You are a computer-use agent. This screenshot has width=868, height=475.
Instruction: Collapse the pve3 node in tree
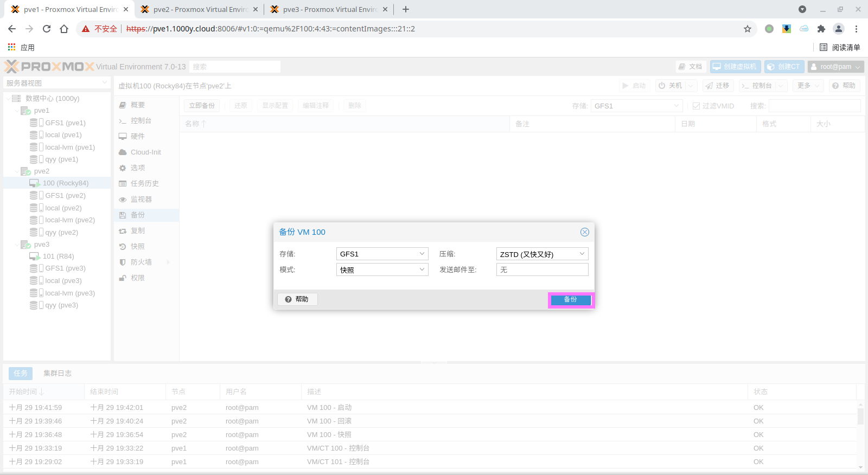[17, 245]
